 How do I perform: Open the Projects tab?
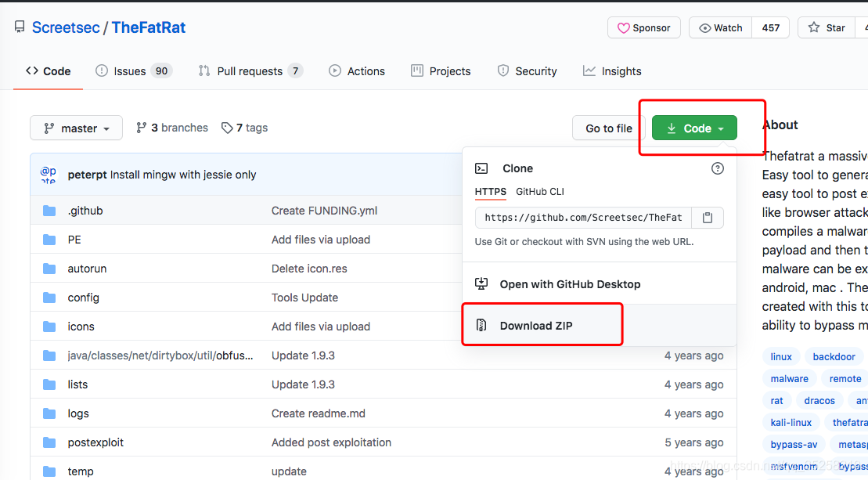[x=441, y=71]
